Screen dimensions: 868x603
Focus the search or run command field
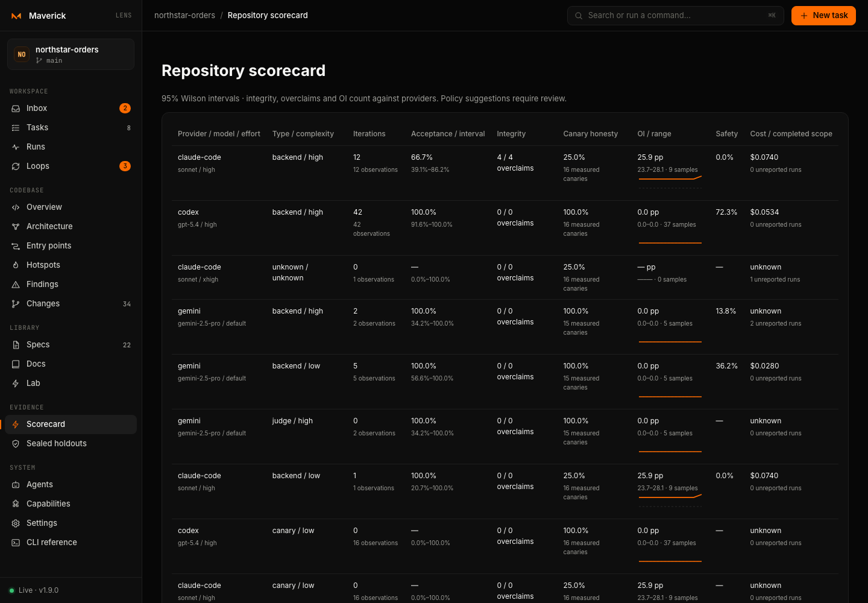tap(675, 16)
